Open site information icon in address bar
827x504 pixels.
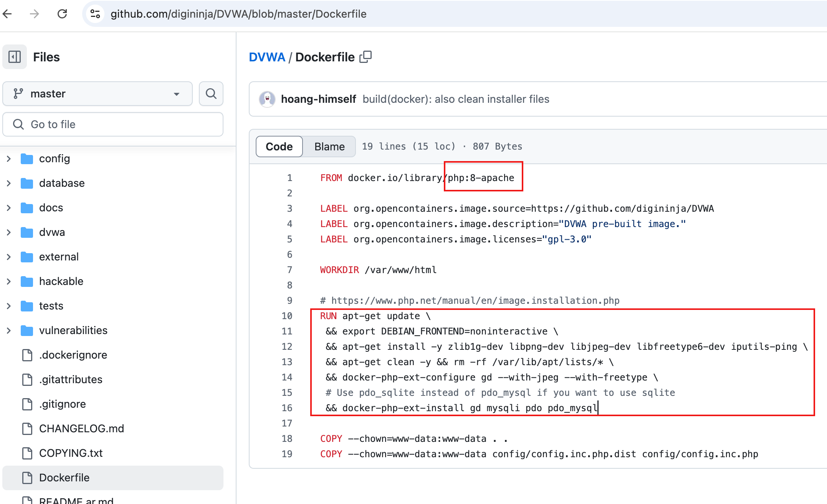point(95,14)
